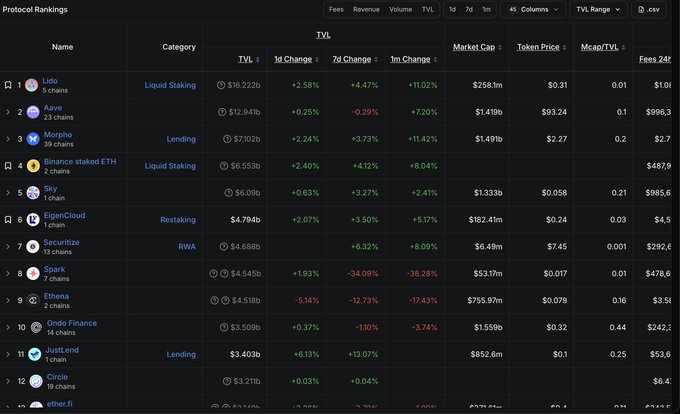
Task: Click the Morpho protocol logo
Action: pyautogui.click(x=33, y=139)
